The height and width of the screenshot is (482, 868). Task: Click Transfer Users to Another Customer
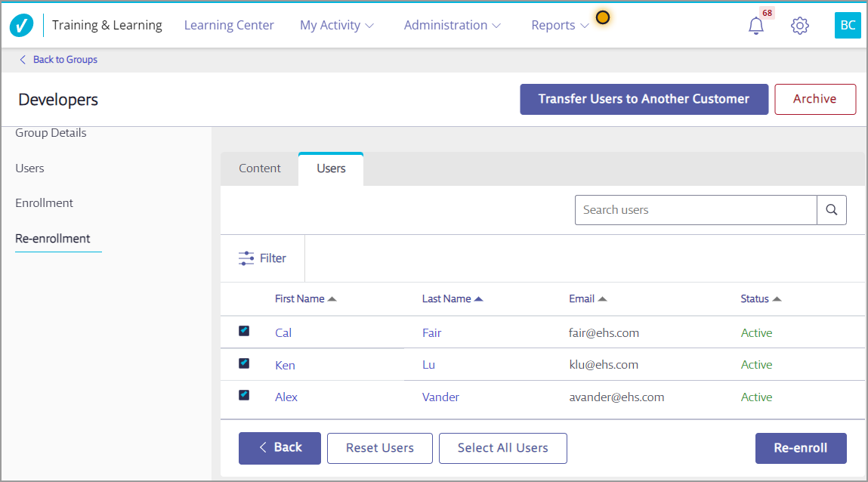(x=644, y=99)
